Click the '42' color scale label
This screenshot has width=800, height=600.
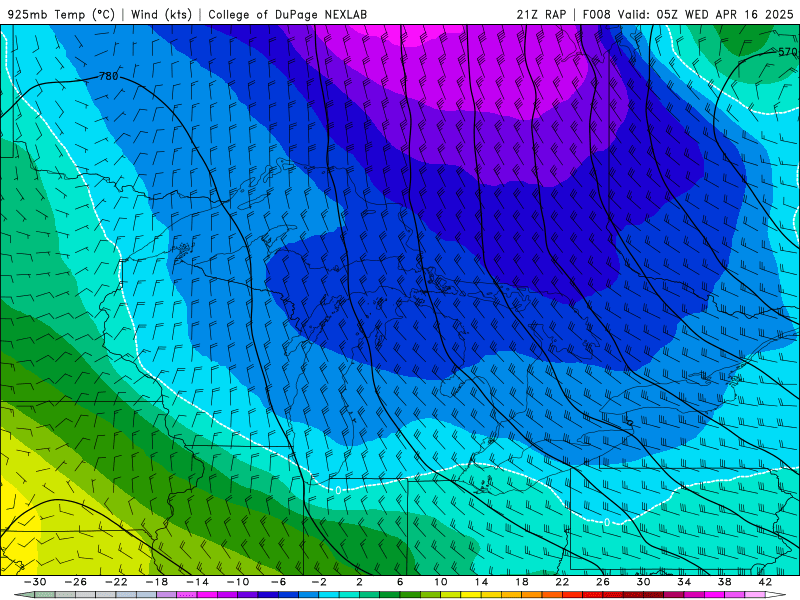tap(765, 582)
